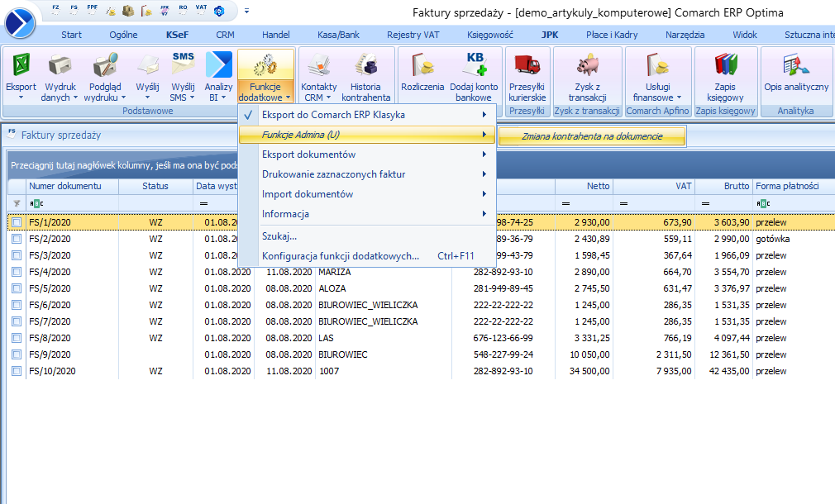
Task: Expand Eksport dokumentów submenu
Action: click(x=368, y=155)
